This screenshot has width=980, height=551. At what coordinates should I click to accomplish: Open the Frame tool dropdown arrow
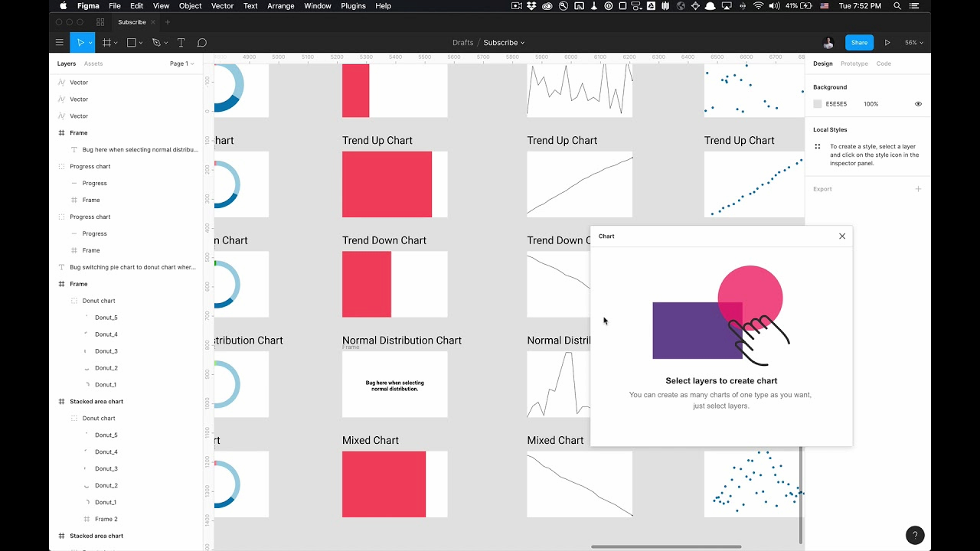(116, 43)
